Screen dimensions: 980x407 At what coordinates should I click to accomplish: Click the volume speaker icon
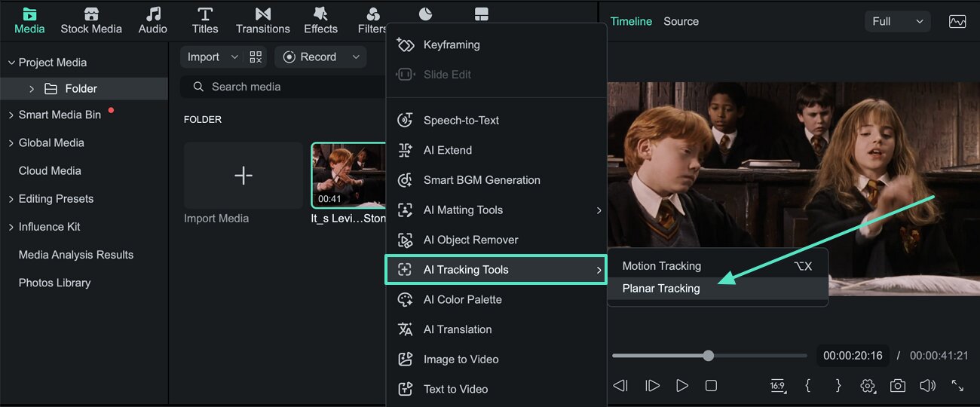tap(927, 386)
